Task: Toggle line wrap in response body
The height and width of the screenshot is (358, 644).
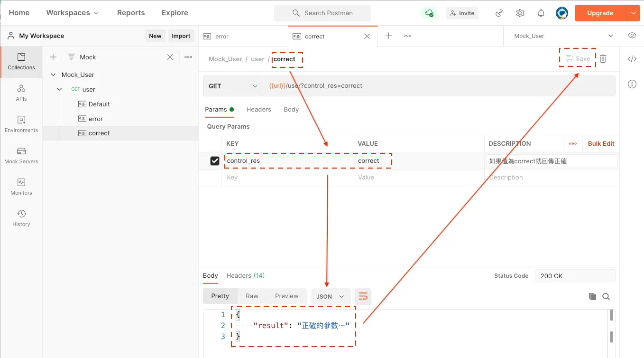Action: coord(363,296)
